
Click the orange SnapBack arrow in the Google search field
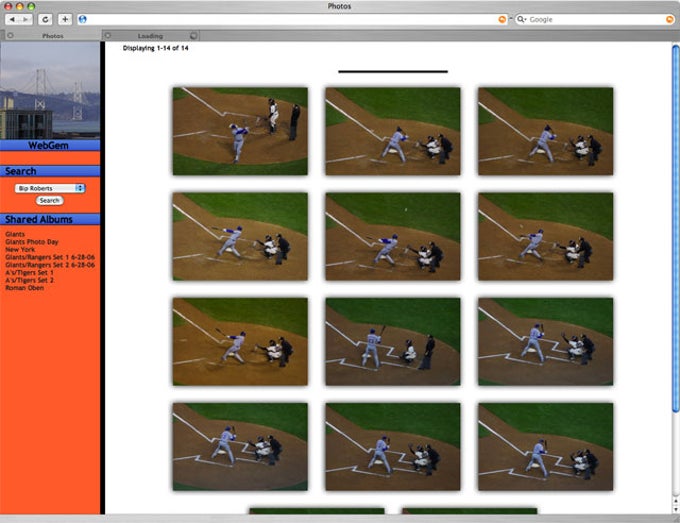[670, 20]
